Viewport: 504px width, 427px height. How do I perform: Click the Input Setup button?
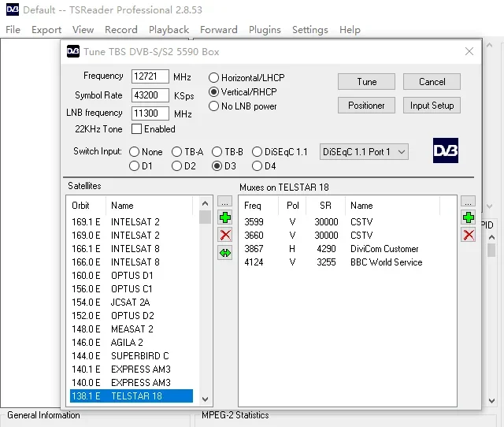[432, 105]
